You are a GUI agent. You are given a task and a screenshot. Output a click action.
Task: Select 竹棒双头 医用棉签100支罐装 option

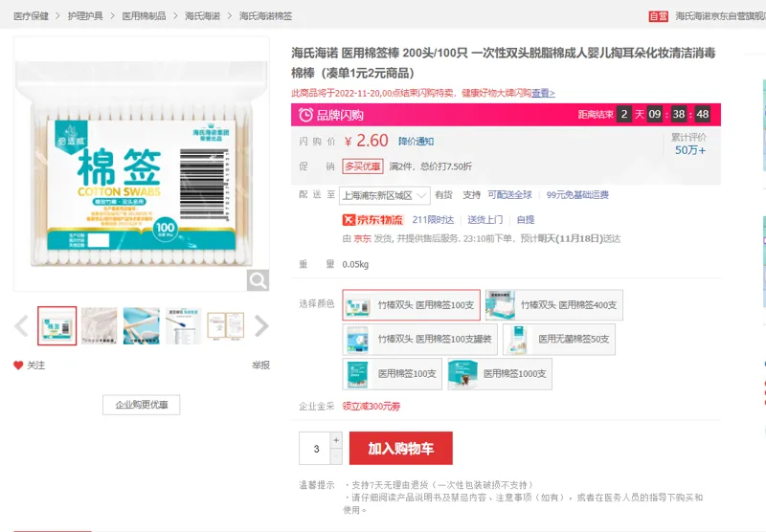coord(420,340)
